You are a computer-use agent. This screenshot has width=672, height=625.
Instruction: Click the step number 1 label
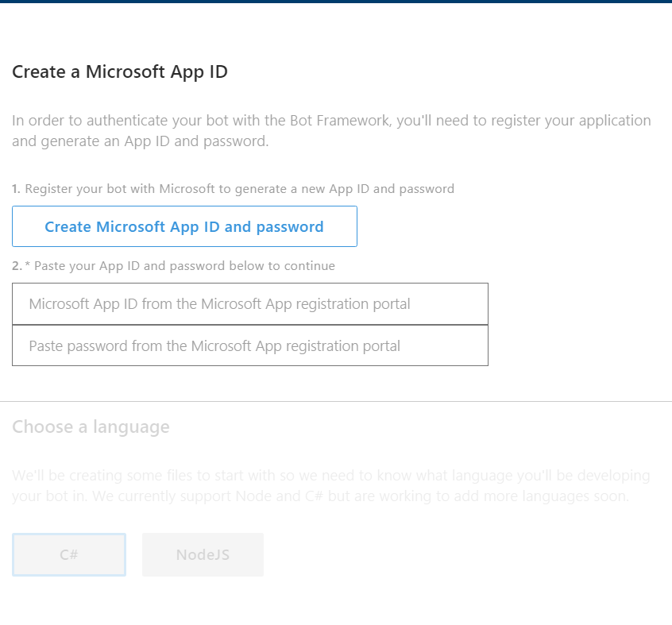click(x=17, y=189)
